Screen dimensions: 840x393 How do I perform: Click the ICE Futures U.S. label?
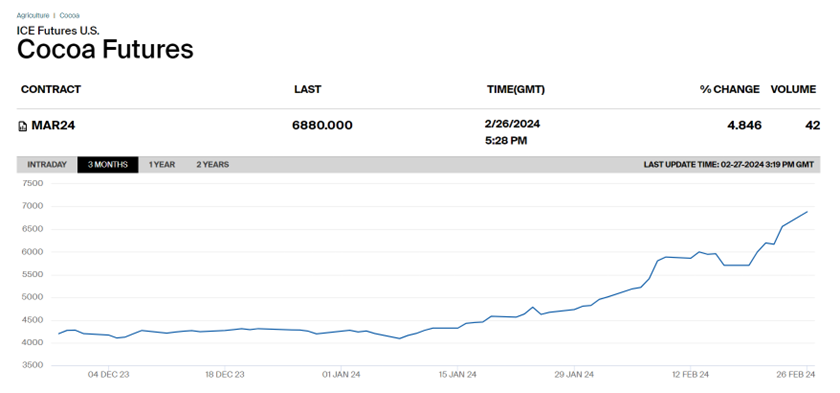tap(58, 30)
